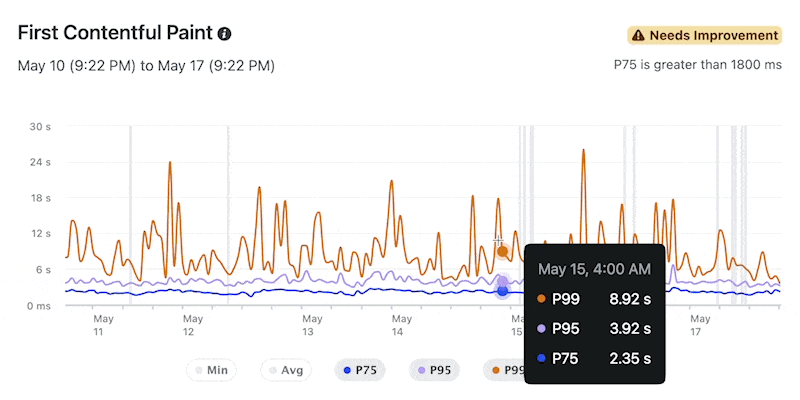Click the 30 s y-axis label

[x=41, y=127]
